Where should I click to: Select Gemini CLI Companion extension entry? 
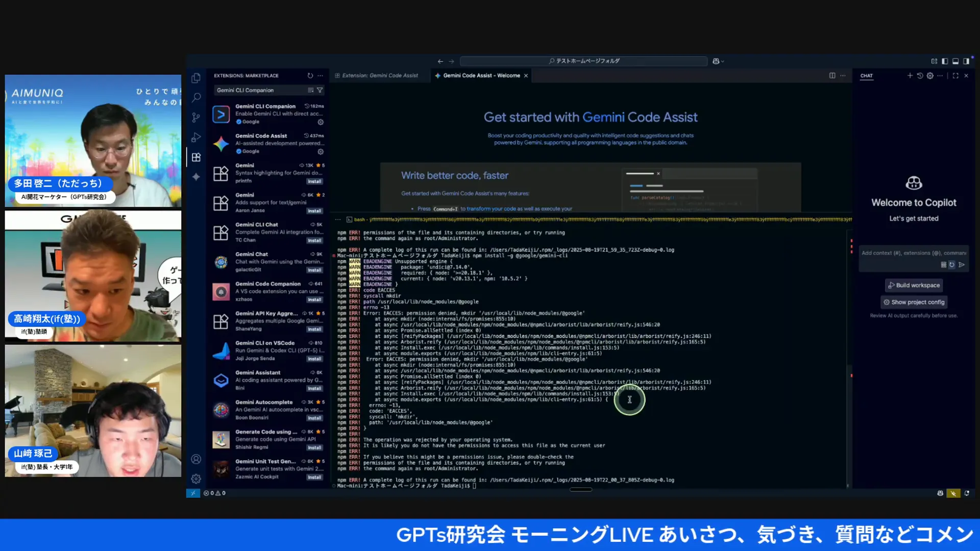point(268,114)
